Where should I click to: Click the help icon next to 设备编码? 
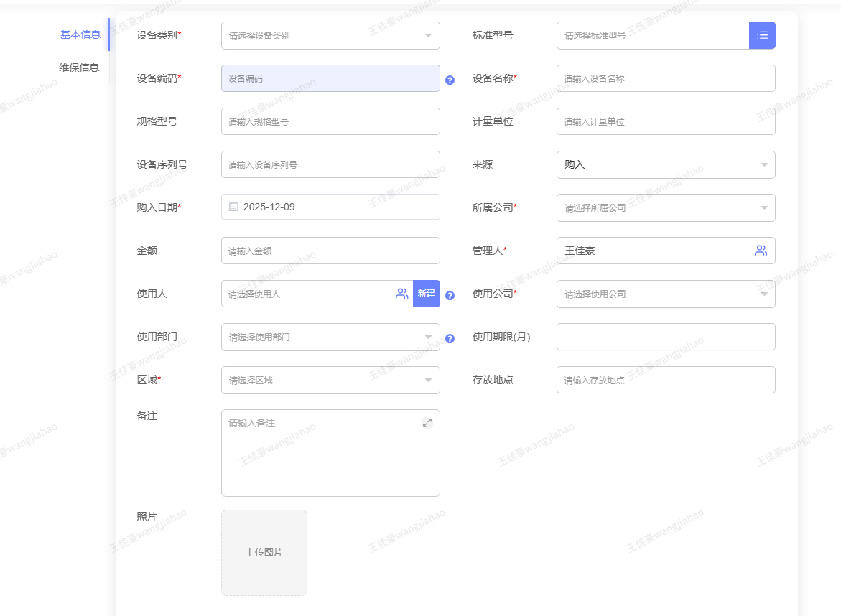pos(450,80)
